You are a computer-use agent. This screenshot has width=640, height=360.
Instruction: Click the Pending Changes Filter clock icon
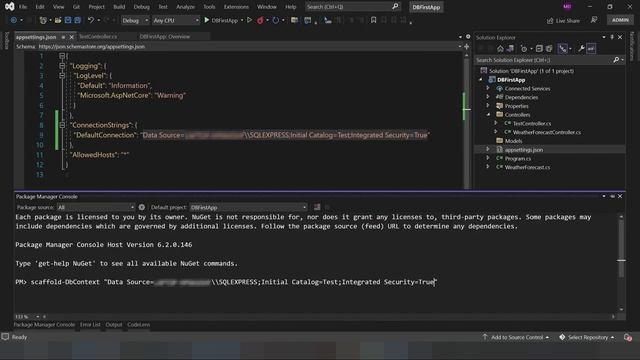(x=524, y=49)
